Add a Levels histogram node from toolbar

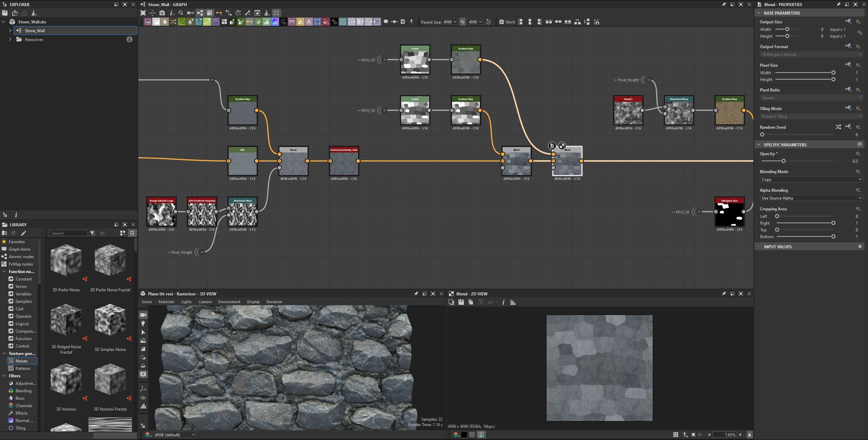267,22
